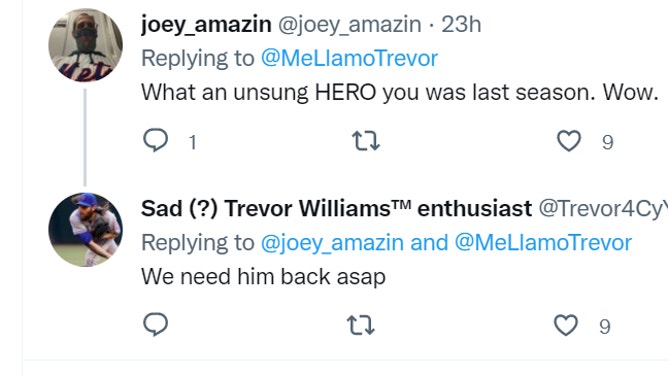The width and height of the screenshot is (668, 376).
Task: Open the @joey_amazin handle next to name
Action: 349,24
